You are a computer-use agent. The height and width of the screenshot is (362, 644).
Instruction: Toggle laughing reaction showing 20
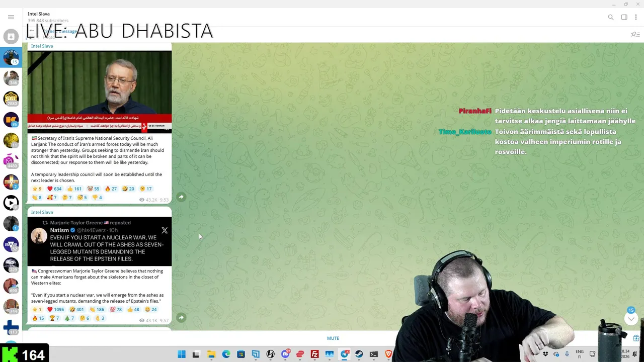(x=128, y=189)
